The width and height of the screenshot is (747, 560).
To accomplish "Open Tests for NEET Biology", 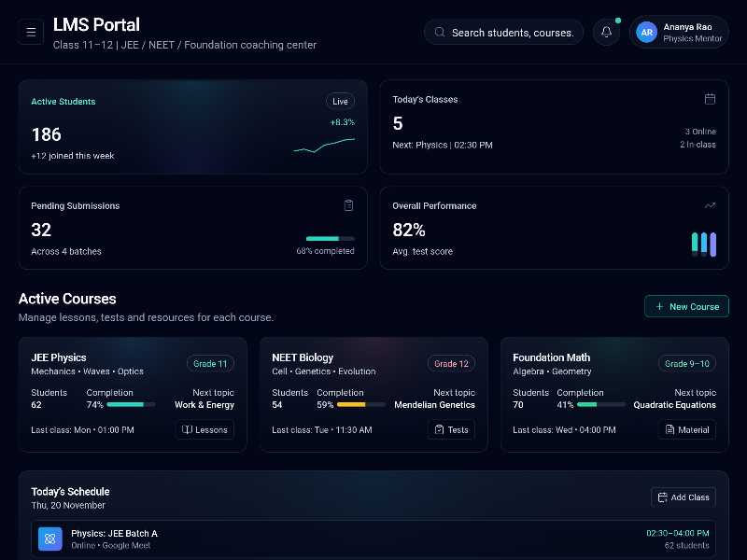I will [451, 430].
